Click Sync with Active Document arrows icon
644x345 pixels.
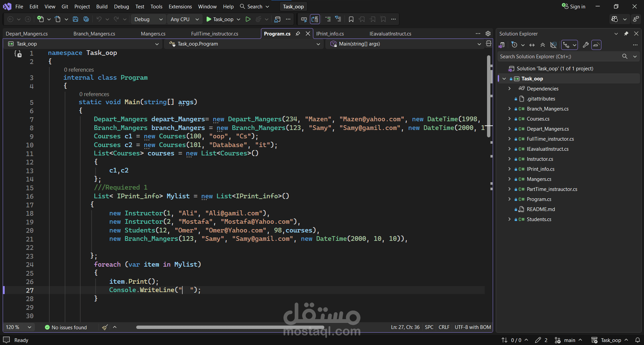(x=532, y=45)
